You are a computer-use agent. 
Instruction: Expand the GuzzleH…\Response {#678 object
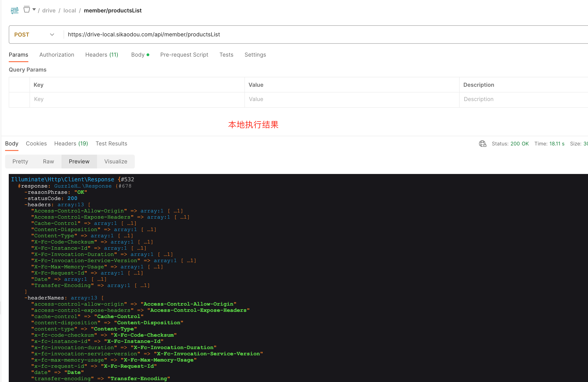[93, 186]
